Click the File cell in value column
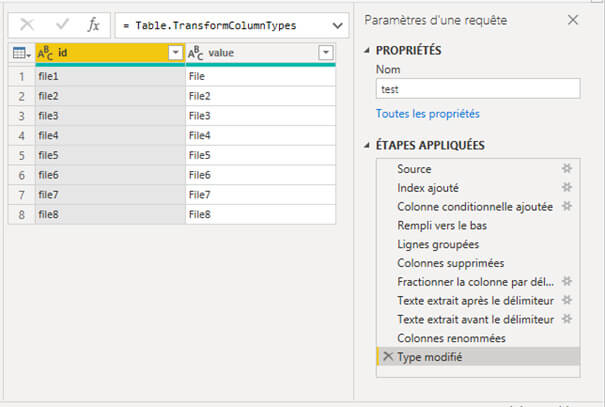 point(260,76)
